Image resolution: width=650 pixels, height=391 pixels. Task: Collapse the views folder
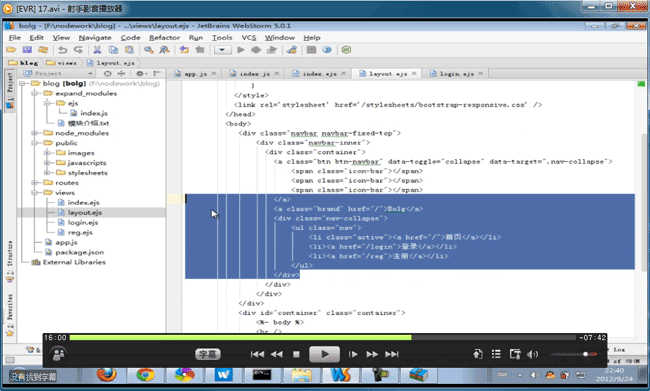coord(35,193)
